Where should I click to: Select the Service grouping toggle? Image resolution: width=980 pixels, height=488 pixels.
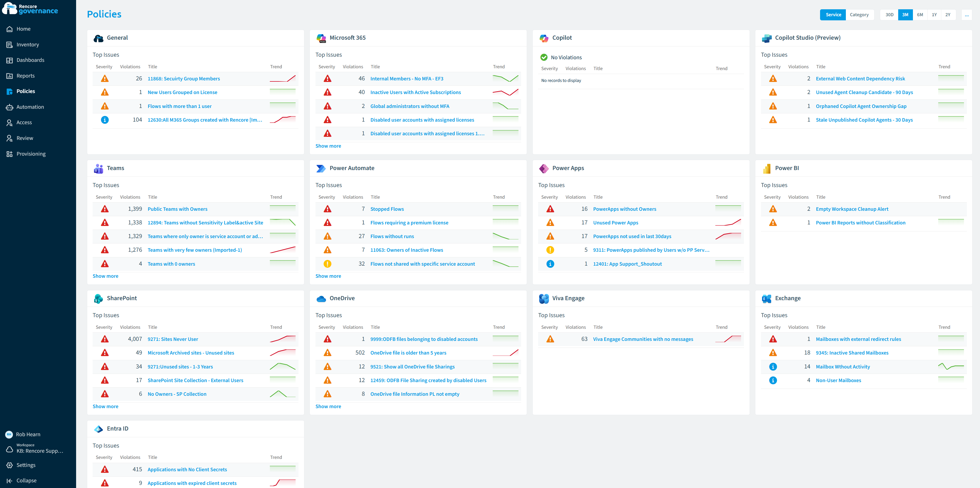click(x=833, y=15)
